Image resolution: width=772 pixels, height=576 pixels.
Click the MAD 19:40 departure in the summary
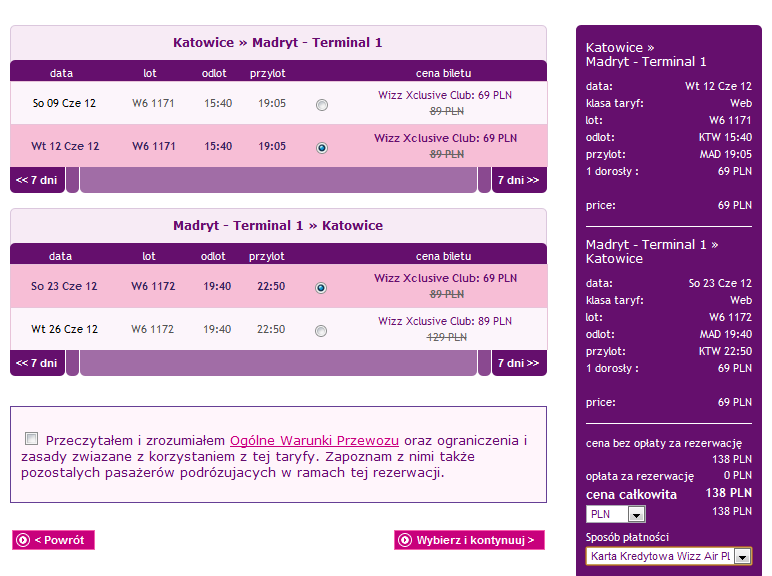click(726, 334)
